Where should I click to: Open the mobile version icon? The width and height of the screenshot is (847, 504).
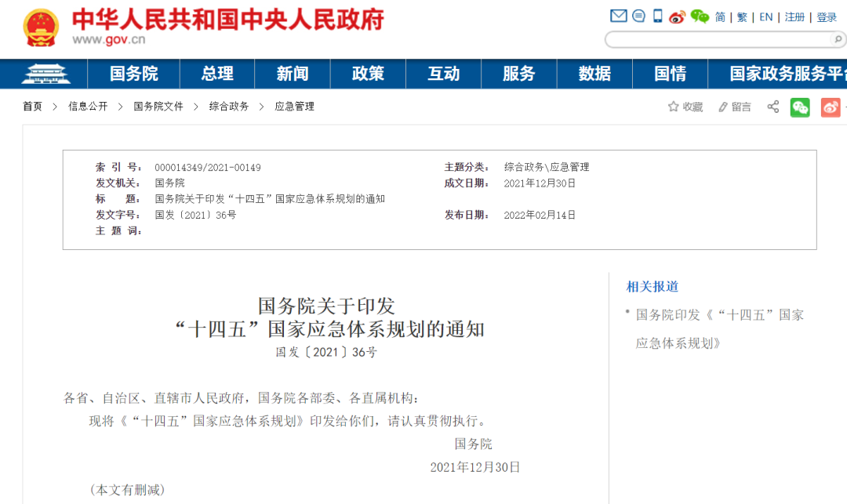click(x=657, y=16)
